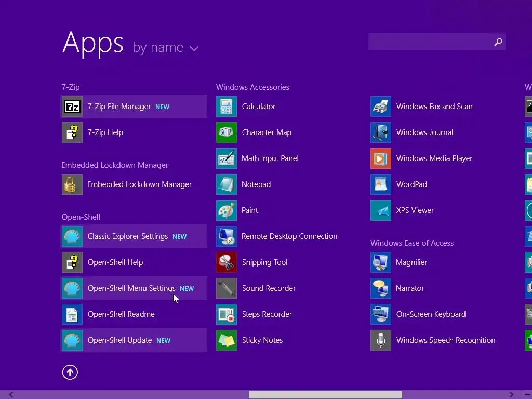Click the horizontal scrollbar thumb
The width and height of the screenshot is (532, 399).
coord(325,395)
